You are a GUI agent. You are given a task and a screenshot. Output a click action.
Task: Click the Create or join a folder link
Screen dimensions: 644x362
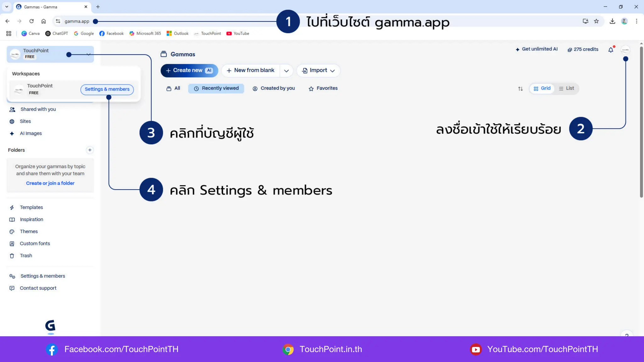click(x=50, y=183)
